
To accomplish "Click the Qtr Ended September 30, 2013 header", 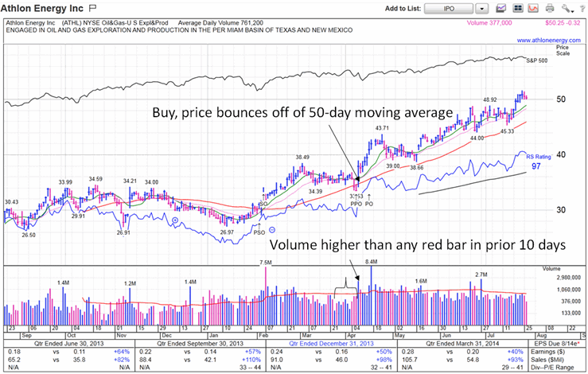I will click(x=200, y=343).
